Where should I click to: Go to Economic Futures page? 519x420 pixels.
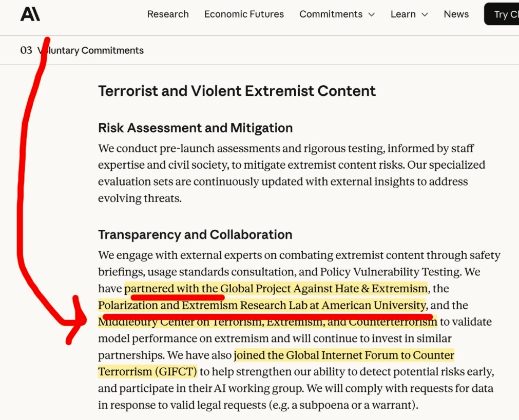pos(244,14)
